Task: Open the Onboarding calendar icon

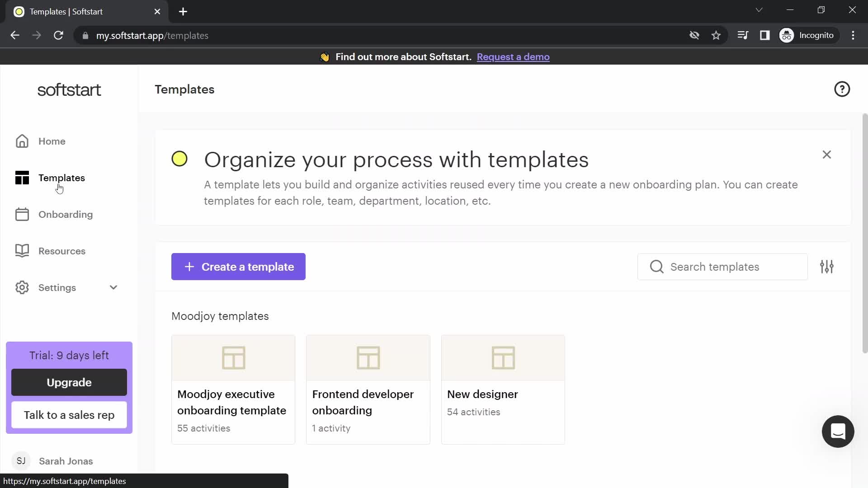Action: coord(22,215)
